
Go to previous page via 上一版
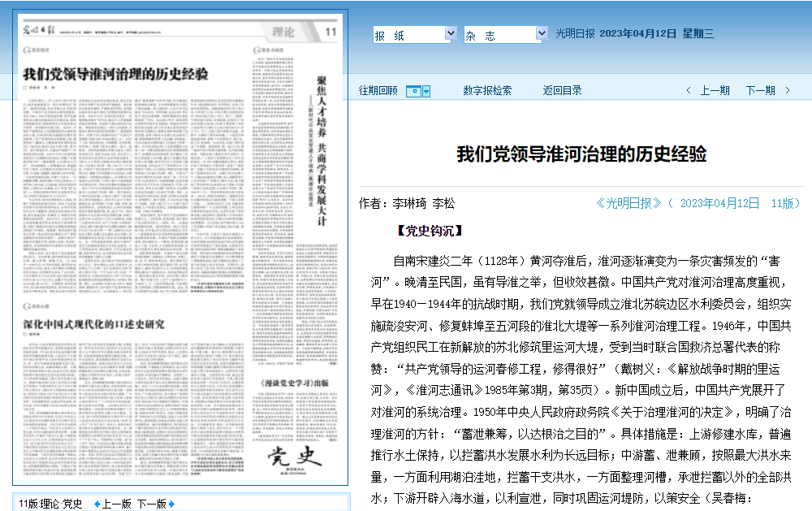coord(117,504)
